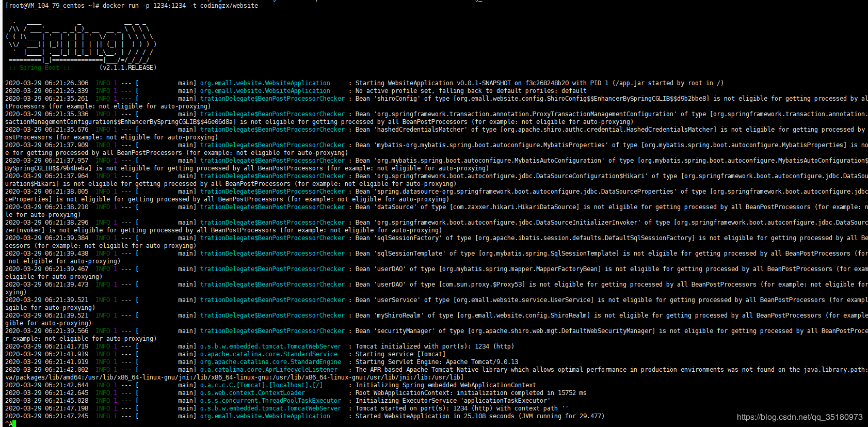Click 'Starting service [Tomcat]' message
The image size is (868, 427).
400,354
